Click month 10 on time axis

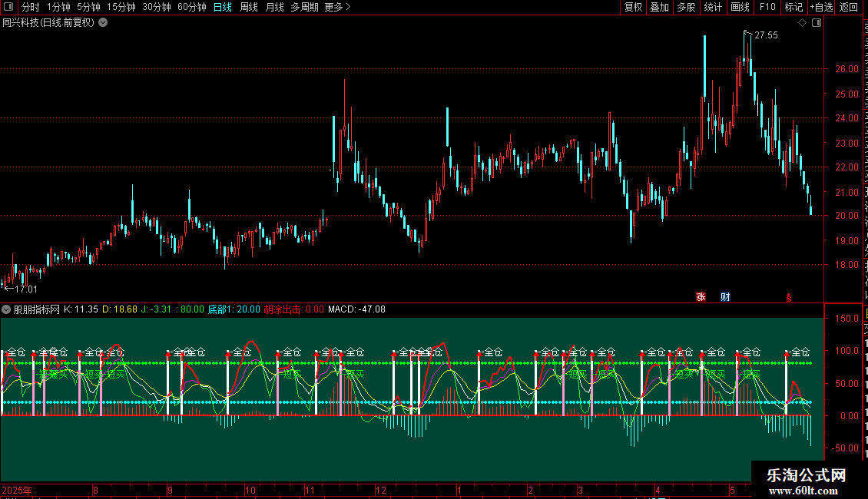click(250, 490)
